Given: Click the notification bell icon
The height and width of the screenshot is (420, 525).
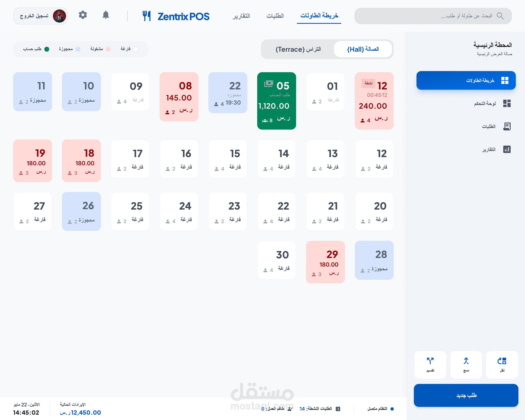Looking at the screenshot, I should point(106,15).
